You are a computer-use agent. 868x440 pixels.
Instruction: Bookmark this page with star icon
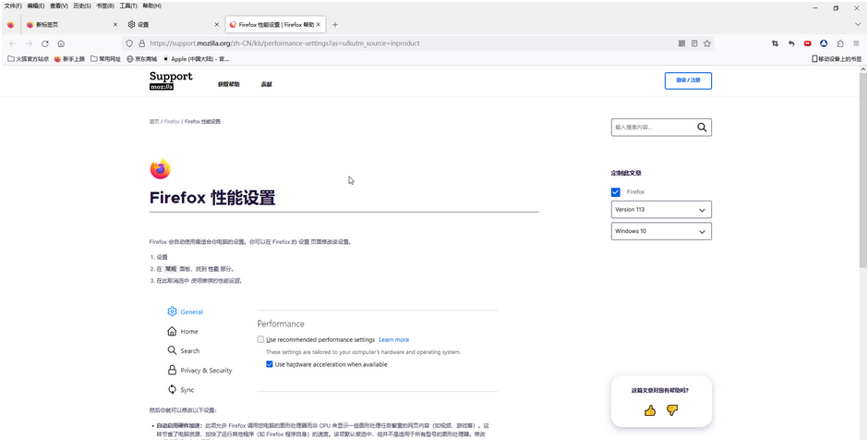(707, 43)
